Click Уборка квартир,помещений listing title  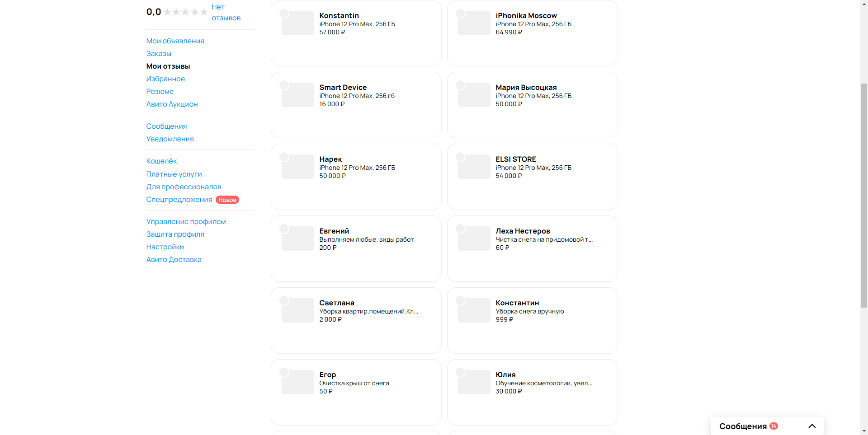point(369,311)
